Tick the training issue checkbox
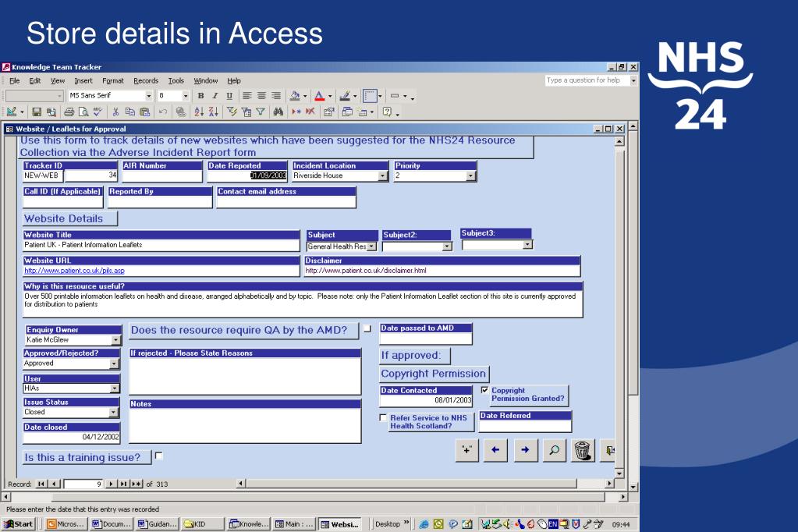Image resolution: width=798 pixels, height=532 pixels. click(x=159, y=456)
